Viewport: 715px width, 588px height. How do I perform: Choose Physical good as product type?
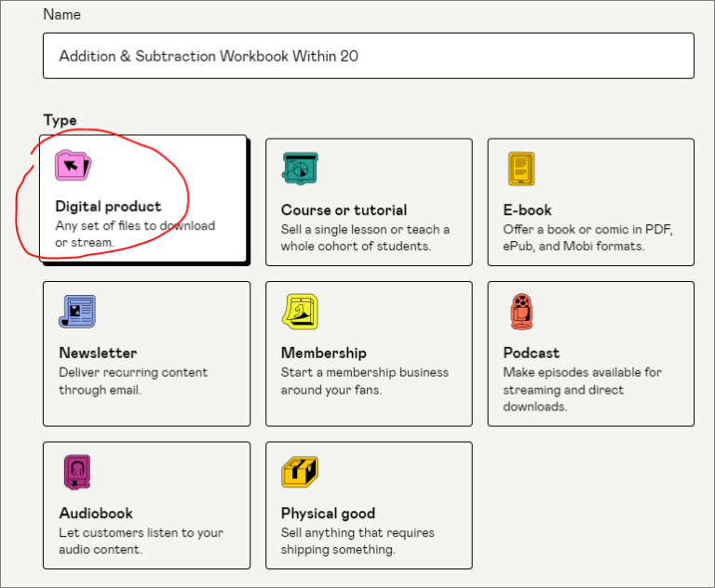(x=328, y=513)
